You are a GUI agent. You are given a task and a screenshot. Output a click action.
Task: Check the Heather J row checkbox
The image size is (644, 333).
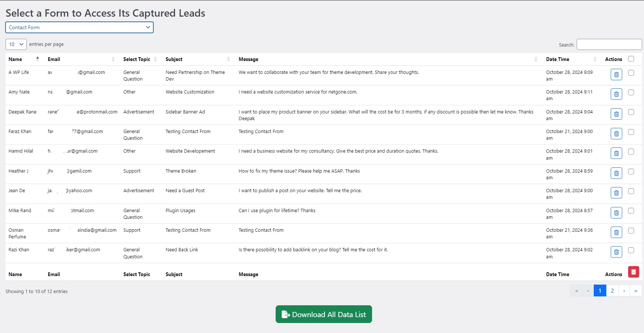pos(631,171)
